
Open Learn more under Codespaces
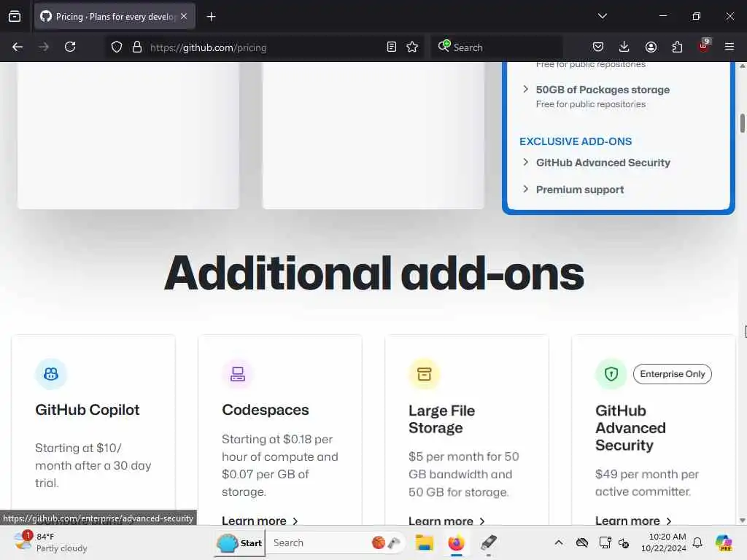click(x=260, y=521)
